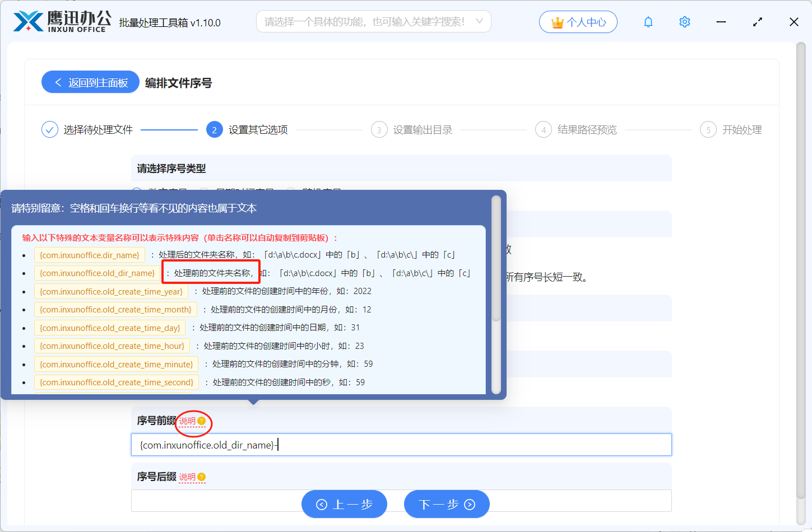Image resolution: width=812 pixels, height=532 pixels.
Task: Click the circled arrow icon inside 上一步
Action: pos(321,504)
